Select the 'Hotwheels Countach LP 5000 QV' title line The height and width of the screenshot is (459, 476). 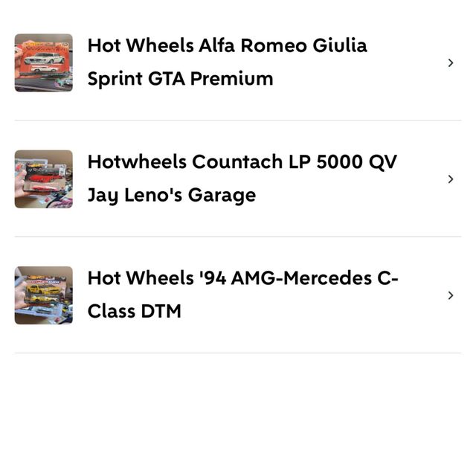pyautogui.click(x=242, y=161)
